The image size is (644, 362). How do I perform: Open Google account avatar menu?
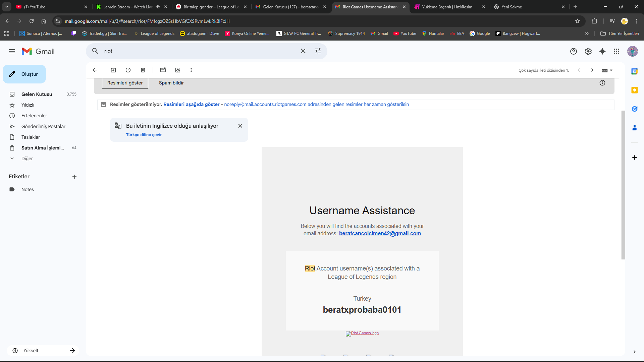click(633, 51)
